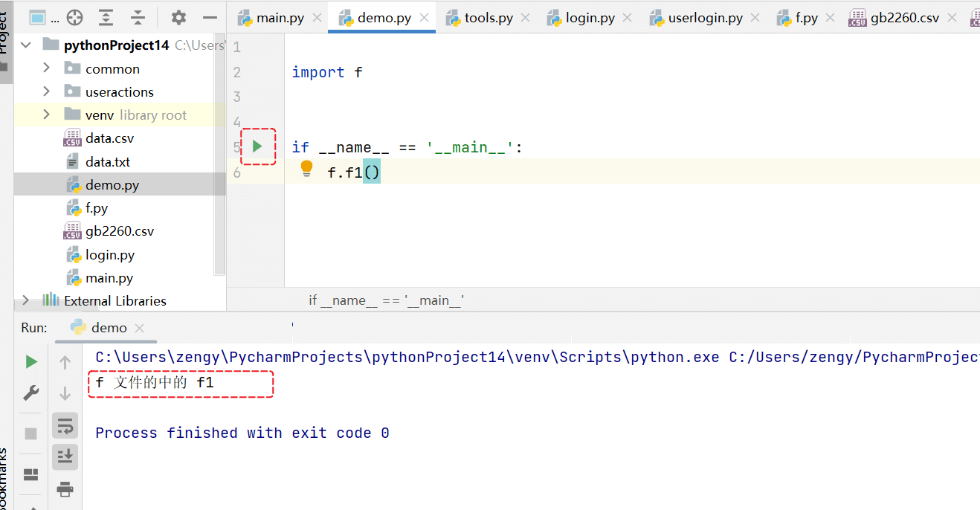Close the main.py tab

(x=317, y=18)
